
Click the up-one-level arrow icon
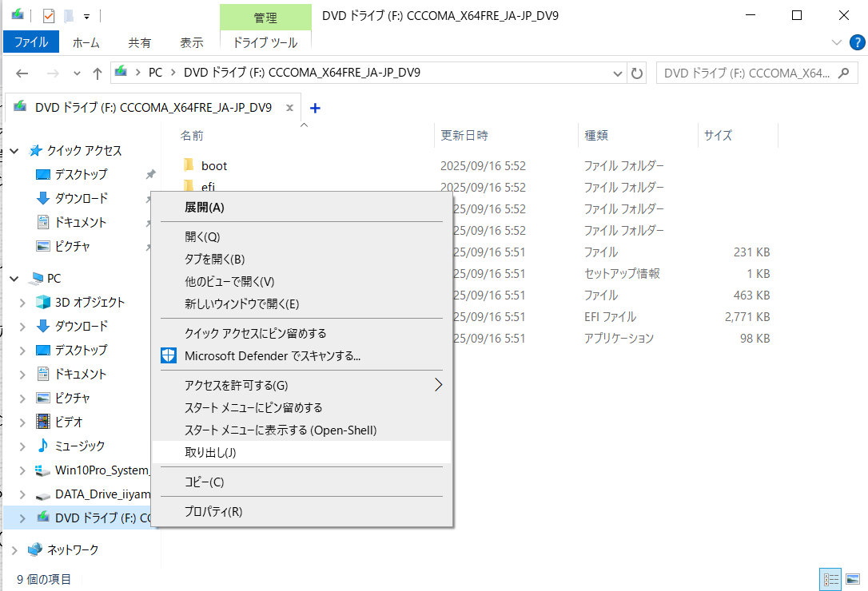click(x=98, y=73)
